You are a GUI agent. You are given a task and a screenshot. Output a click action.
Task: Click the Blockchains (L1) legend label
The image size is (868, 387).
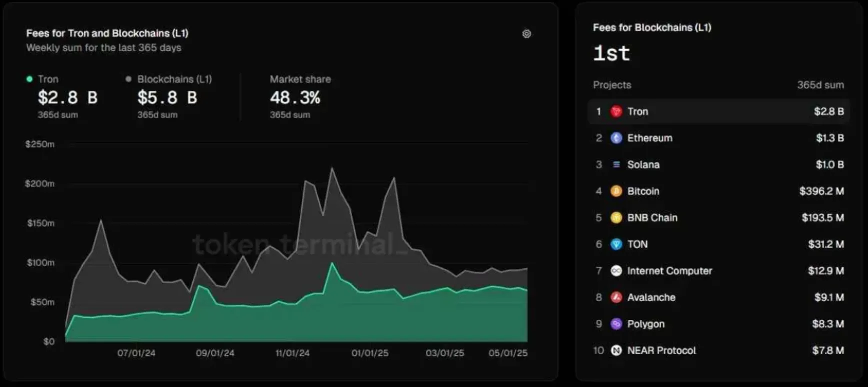tap(174, 79)
